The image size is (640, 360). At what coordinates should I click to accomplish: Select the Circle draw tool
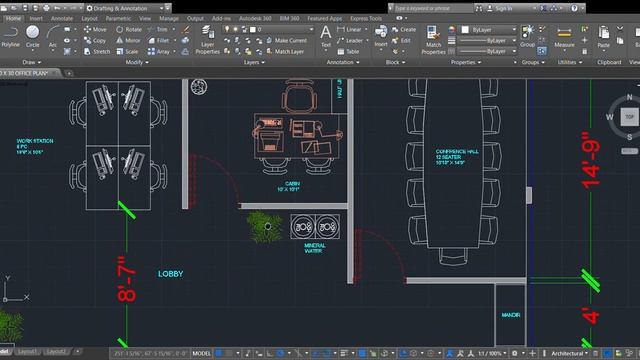(x=33, y=36)
